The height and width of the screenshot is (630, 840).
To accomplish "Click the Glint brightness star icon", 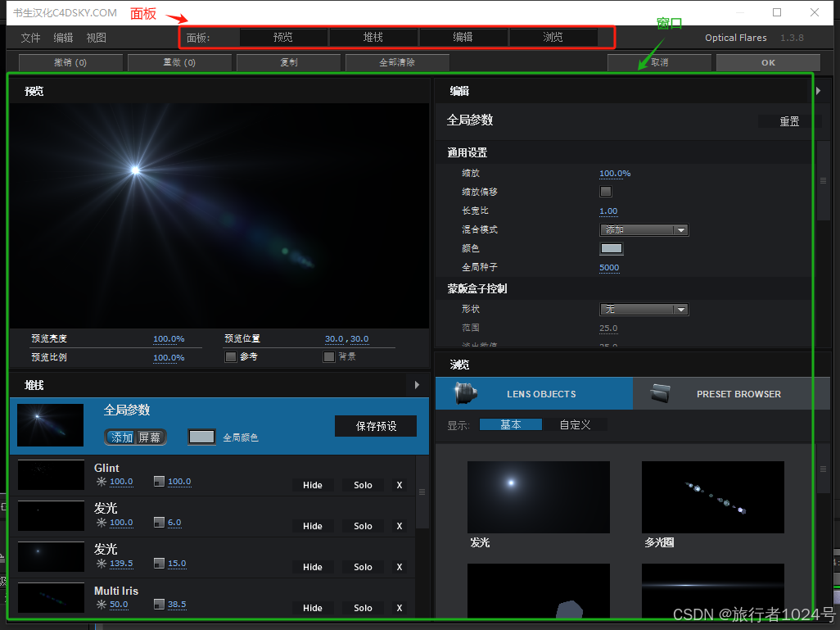I will coord(102,482).
